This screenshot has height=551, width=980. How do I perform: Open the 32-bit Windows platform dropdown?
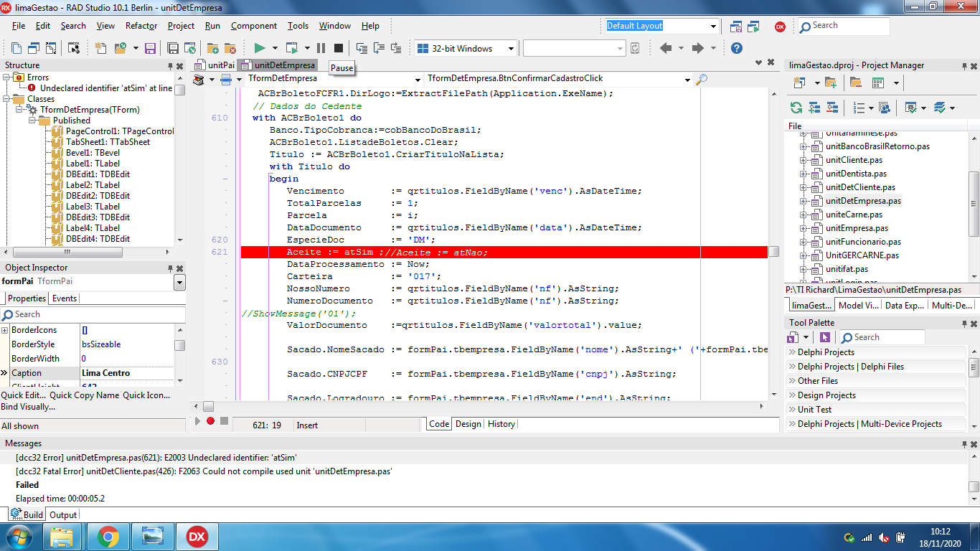(466, 48)
